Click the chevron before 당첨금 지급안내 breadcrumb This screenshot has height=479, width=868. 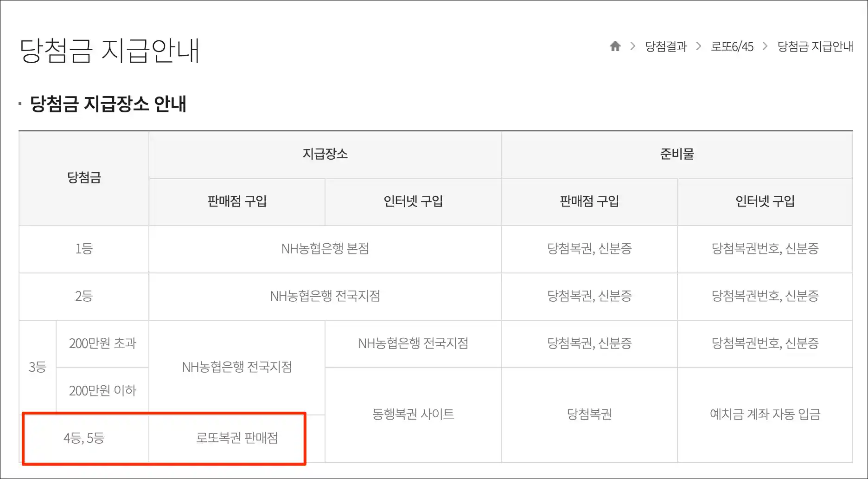point(765,46)
